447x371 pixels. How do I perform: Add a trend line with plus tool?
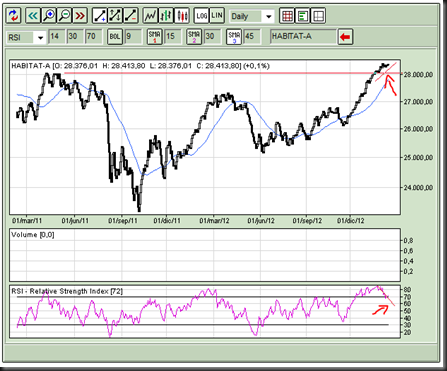click(99, 16)
